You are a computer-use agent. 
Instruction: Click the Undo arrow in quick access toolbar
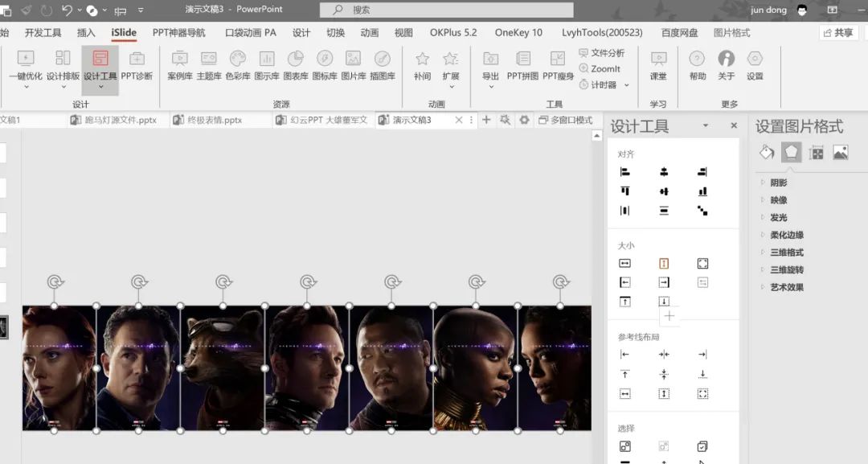tap(67, 10)
